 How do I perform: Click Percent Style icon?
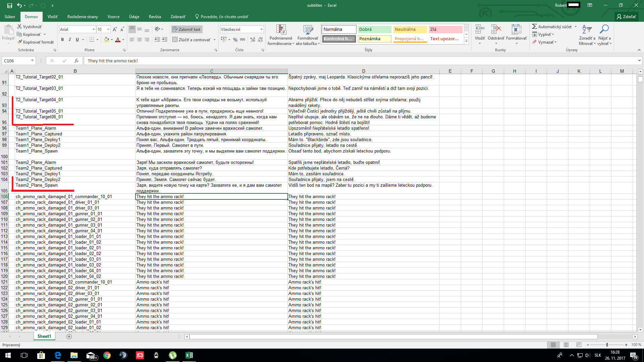tap(235, 40)
